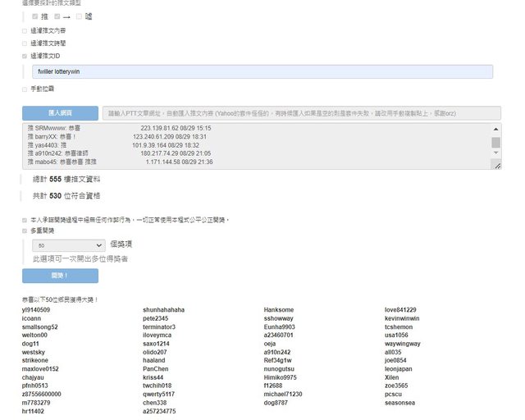Toggle 過濾推文ID filter checkbox
The image size is (525, 420).
click(25, 56)
